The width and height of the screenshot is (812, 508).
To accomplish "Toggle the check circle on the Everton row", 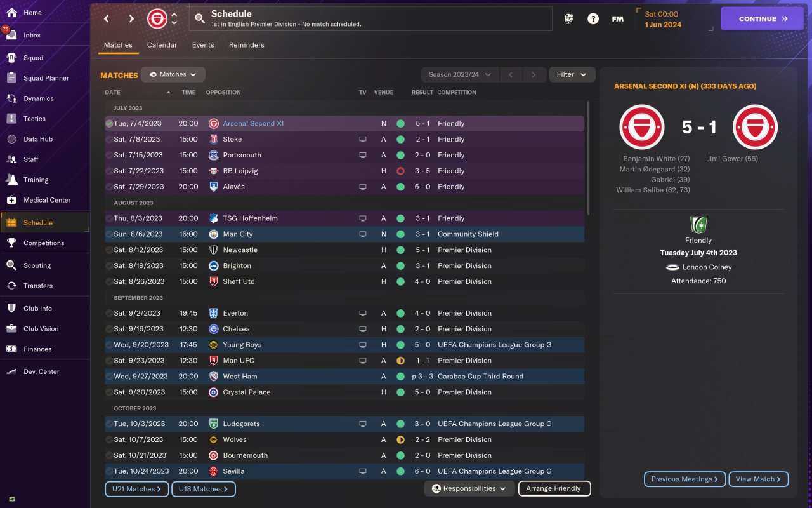I will pyautogui.click(x=109, y=313).
